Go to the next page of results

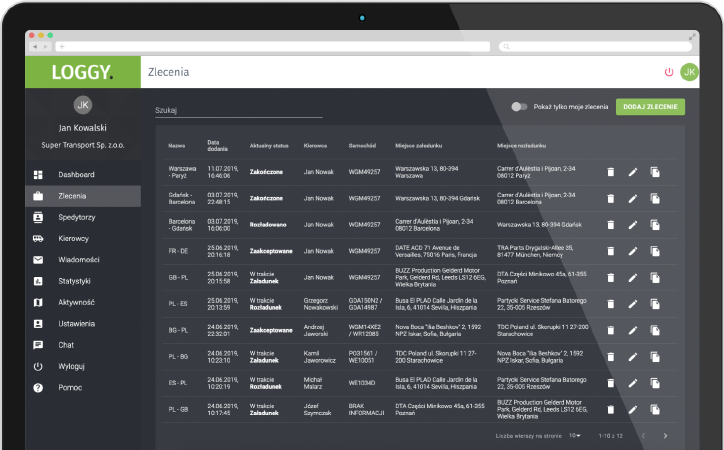coord(666,436)
